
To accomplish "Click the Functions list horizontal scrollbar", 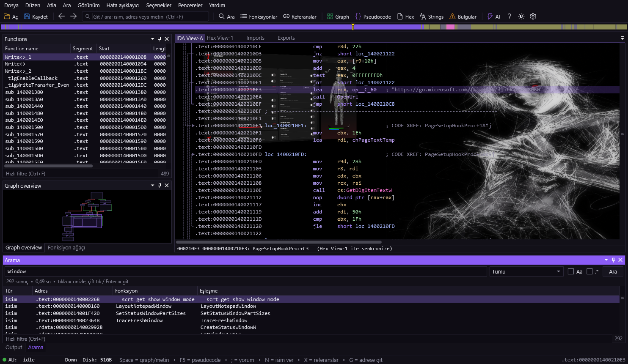I will 49,166.
